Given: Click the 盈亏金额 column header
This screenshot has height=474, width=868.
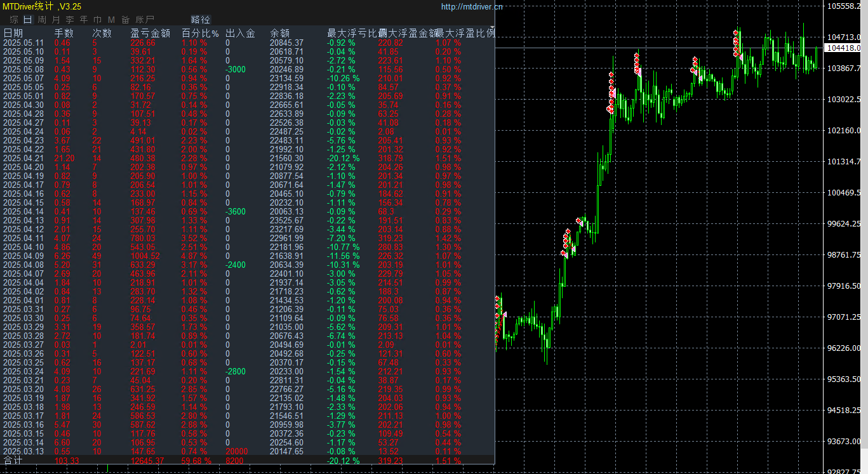Looking at the screenshot, I should pos(150,33).
